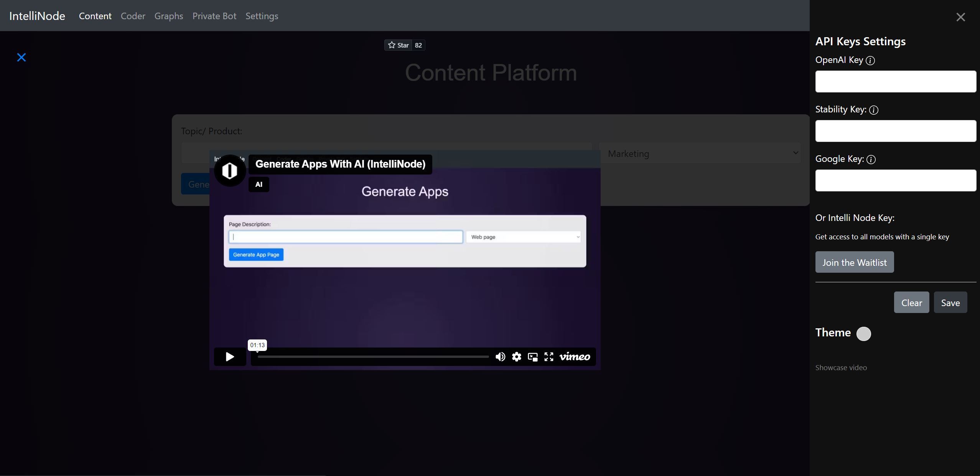Open the Private Bot section
The height and width of the screenshot is (476, 980).
click(214, 16)
